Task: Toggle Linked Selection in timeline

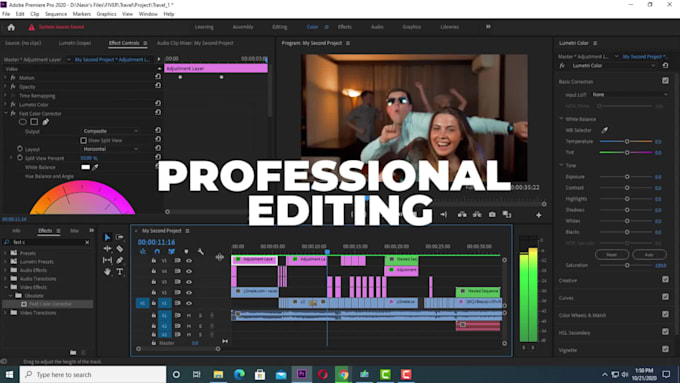Action: coord(172,252)
